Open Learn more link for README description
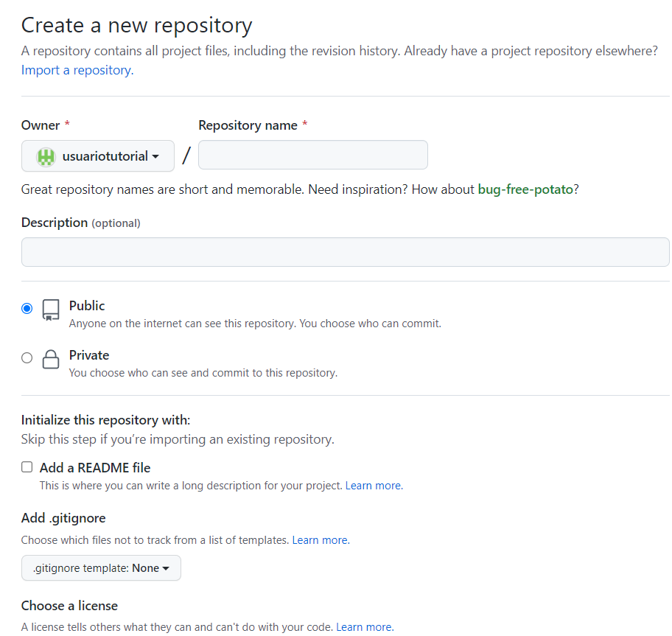The height and width of the screenshot is (636, 672). click(374, 486)
